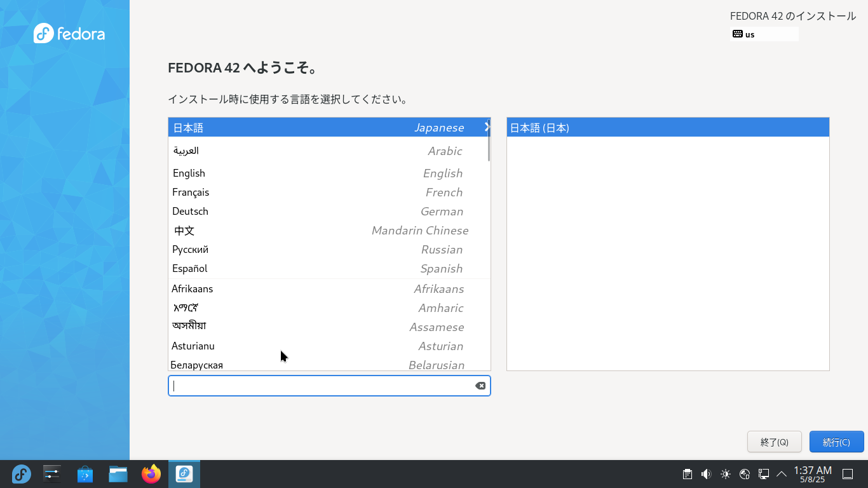
Task: Open the disks and devices tray icon
Action: coord(745,474)
